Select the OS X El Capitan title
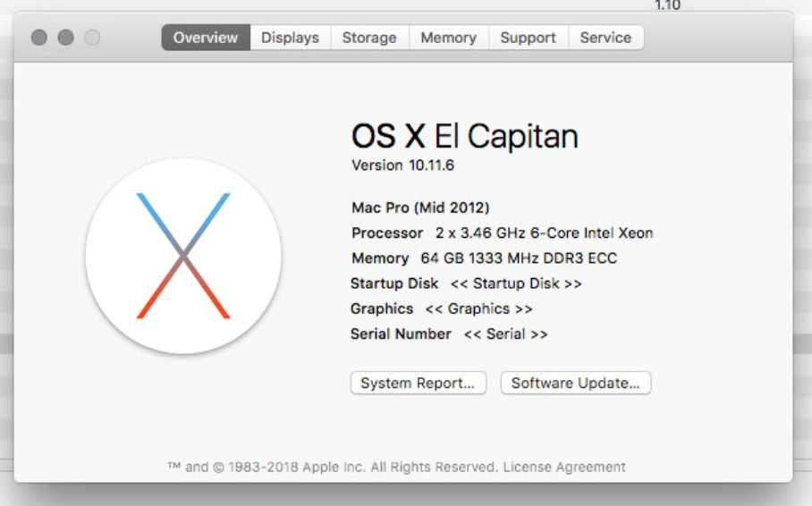Image resolution: width=812 pixels, height=506 pixels. (x=464, y=136)
